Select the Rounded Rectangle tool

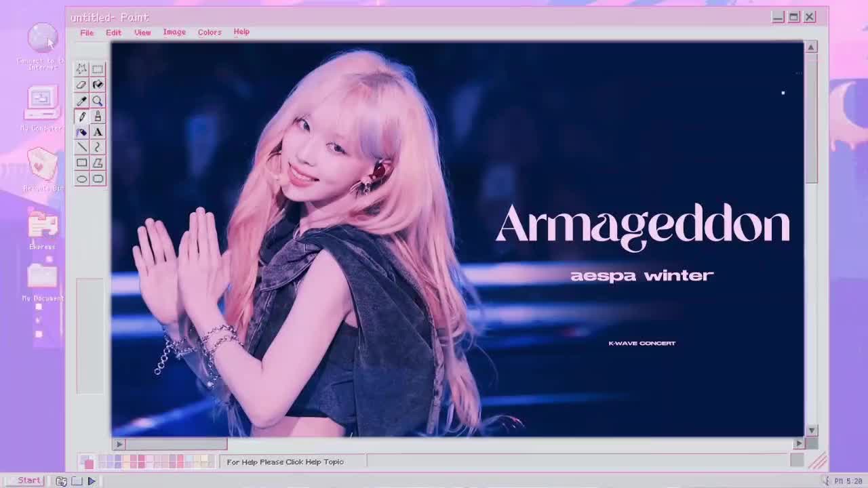coord(98,179)
